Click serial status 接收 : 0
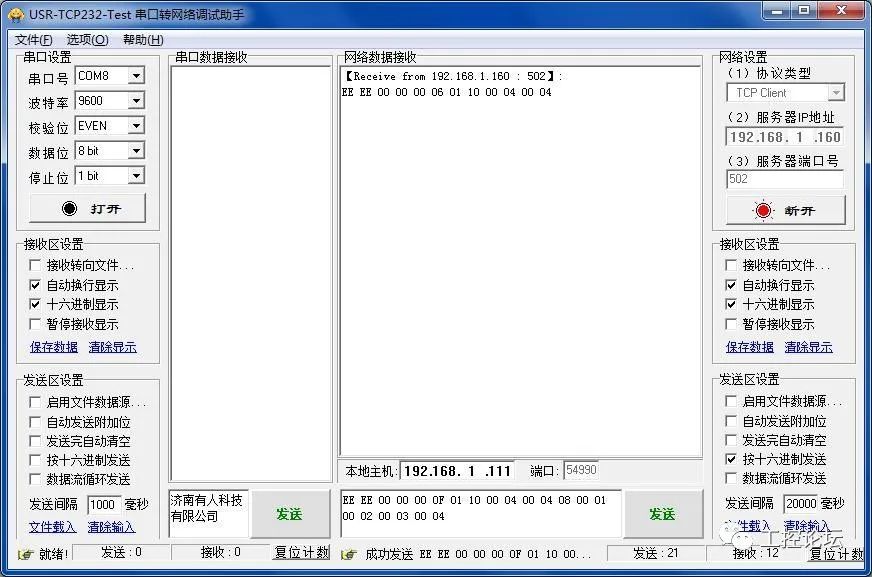The width and height of the screenshot is (872, 577). [220, 552]
